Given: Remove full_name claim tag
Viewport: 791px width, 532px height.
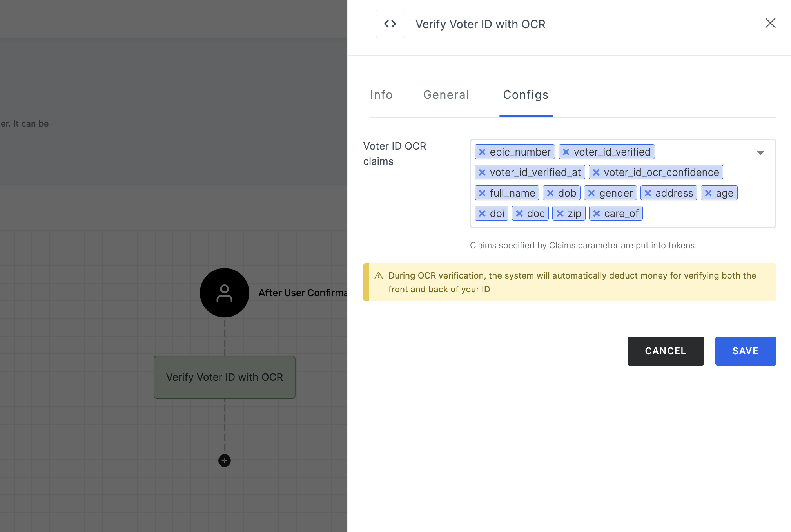Looking at the screenshot, I should (x=482, y=192).
